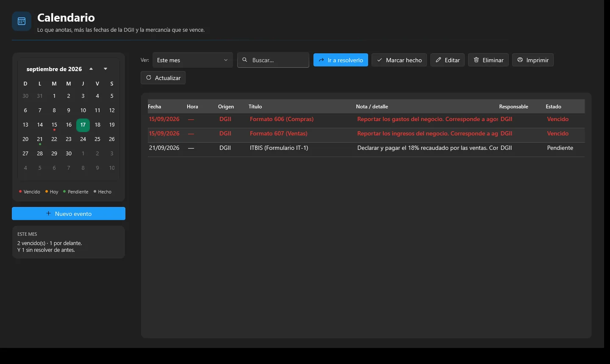
Task: Click the '2 vencido(s) · 1 por delante' summary
Action: (x=50, y=243)
